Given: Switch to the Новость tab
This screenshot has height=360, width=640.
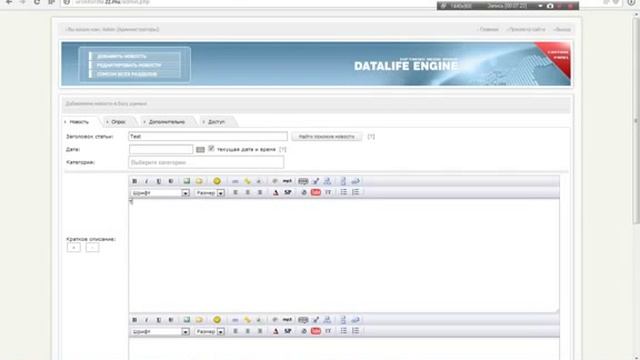Looking at the screenshot, I should [79, 122].
